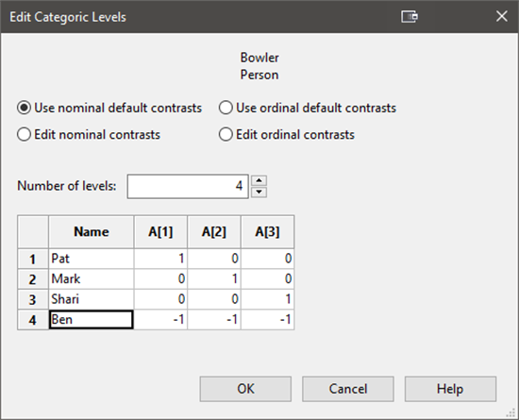The height and width of the screenshot is (420, 519).
Task: Click the Number of levels input field
Action: (188, 187)
